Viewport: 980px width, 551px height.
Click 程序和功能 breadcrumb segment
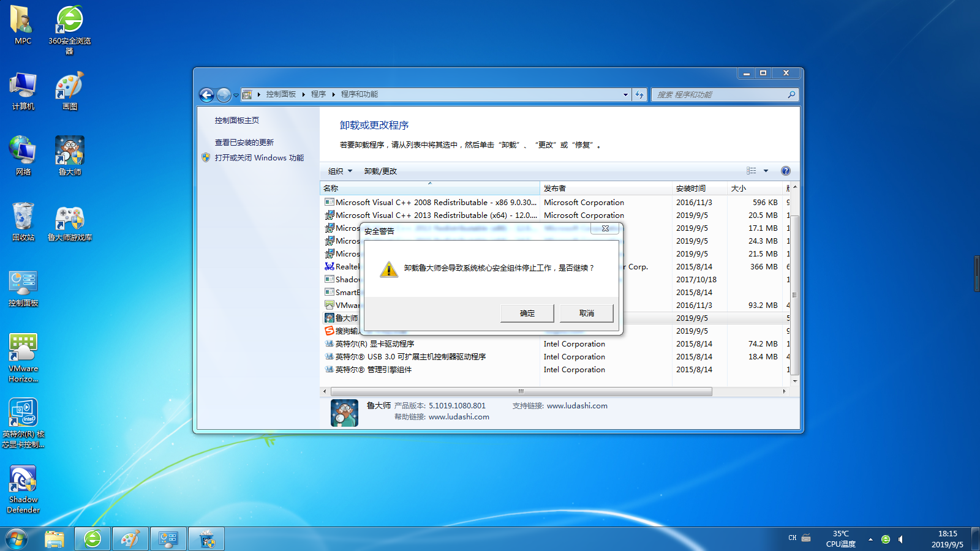click(360, 94)
